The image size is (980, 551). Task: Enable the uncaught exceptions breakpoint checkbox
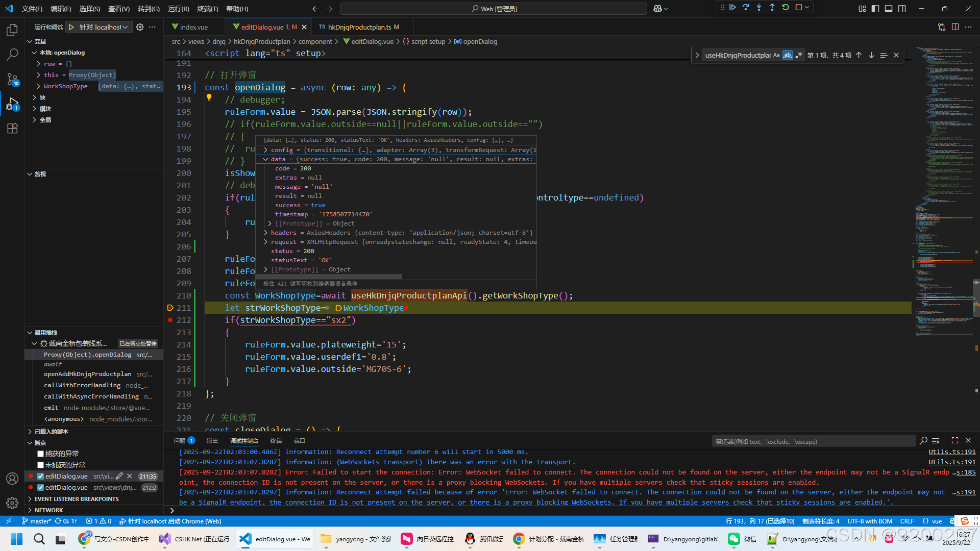(41, 465)
